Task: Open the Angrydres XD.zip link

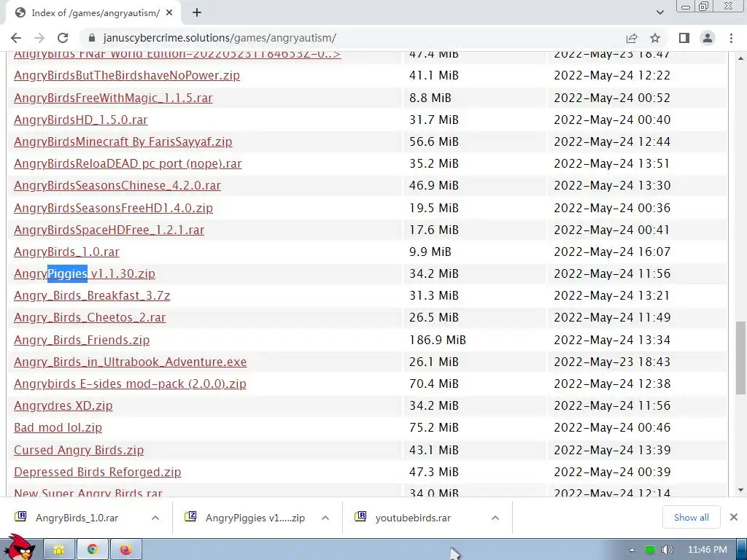Action: click(63, 405)
